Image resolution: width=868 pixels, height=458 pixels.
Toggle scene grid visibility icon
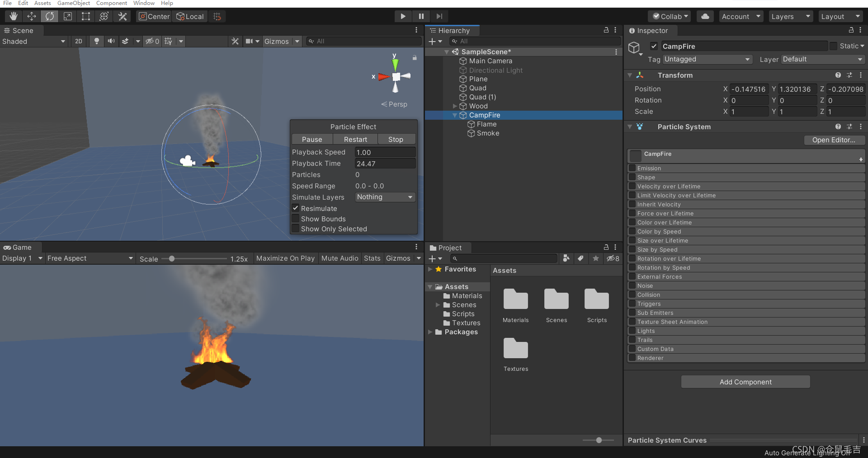[x=168, y=41]
